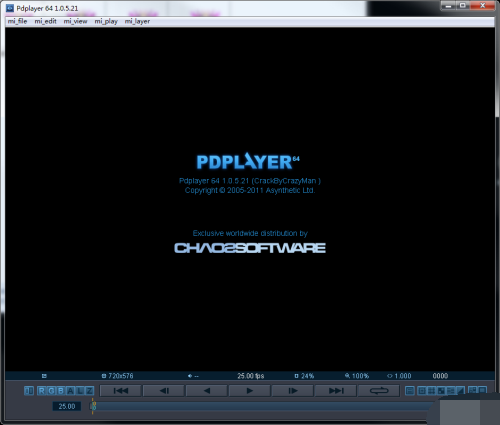The width and height of the screenshot is (500, 425).
Task: Click the diagonal wipe compare icon
Action: [460, 391]
